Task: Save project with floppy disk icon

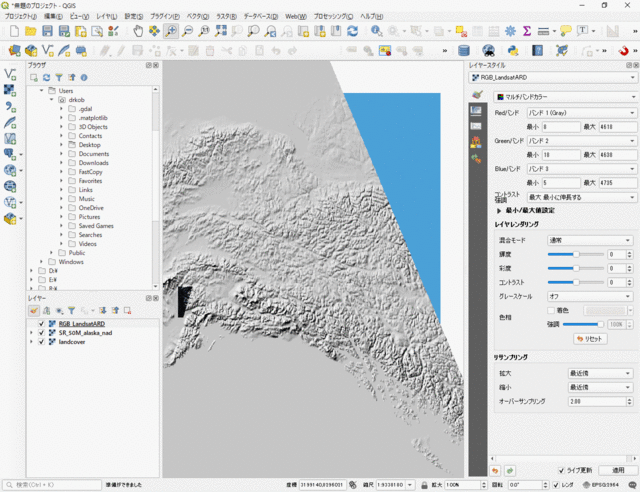Action: (47, 31)
